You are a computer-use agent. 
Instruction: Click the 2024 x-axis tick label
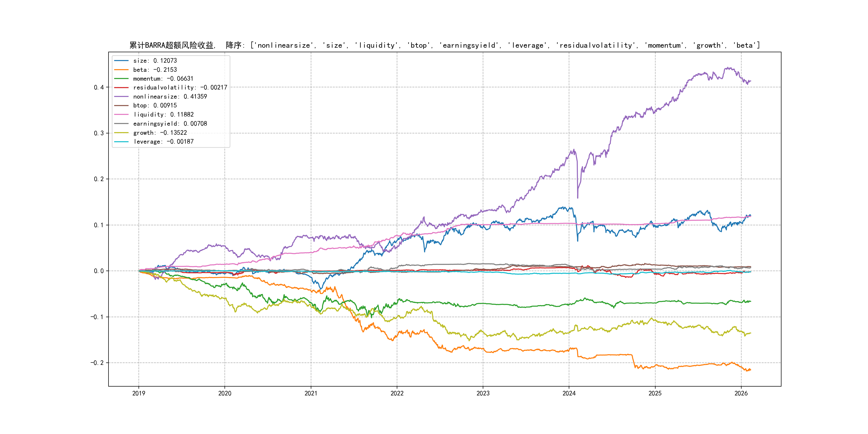click(x=569, y=393)
